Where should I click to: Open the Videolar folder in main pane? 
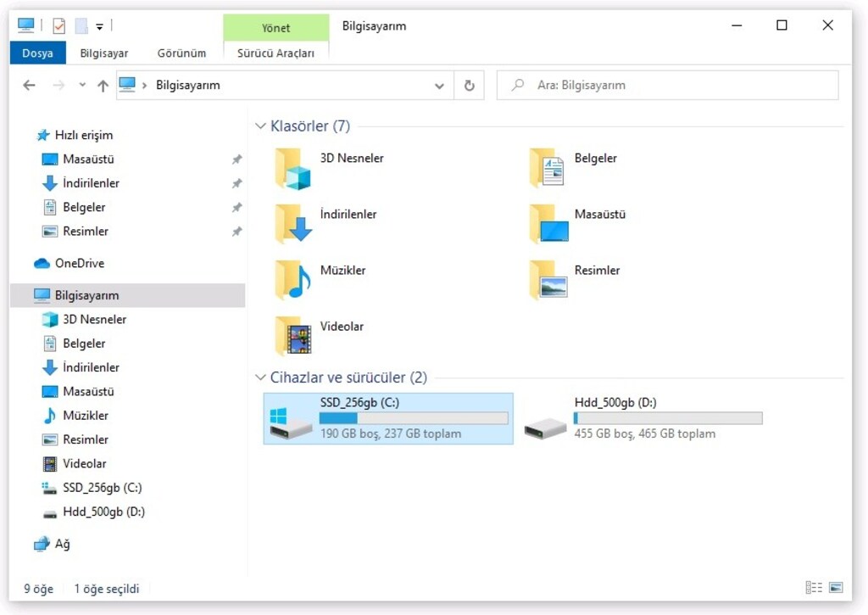pyautogui.click(x=292, y=336)
